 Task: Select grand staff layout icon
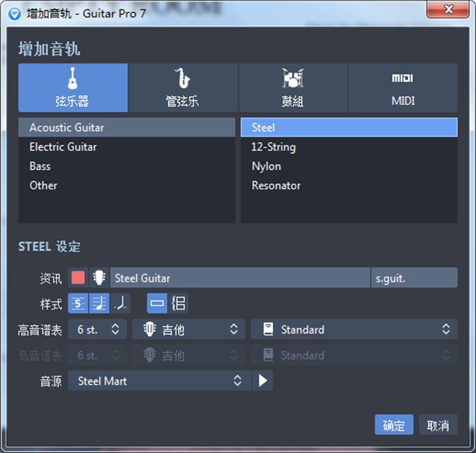[x=179, y=303]
